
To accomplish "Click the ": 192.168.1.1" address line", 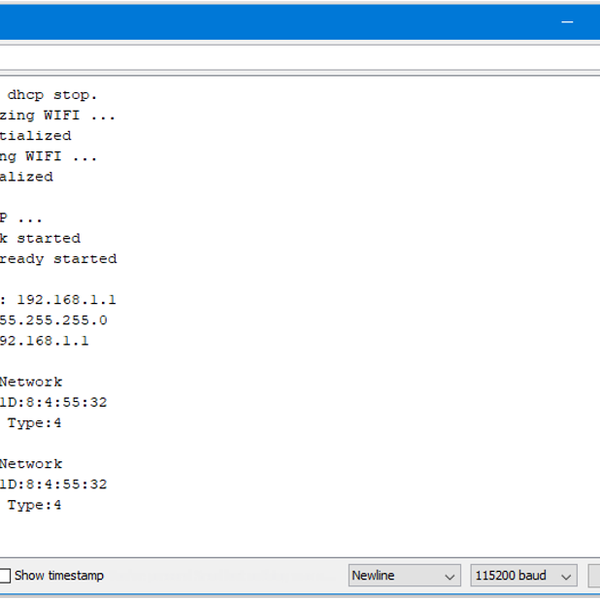I will [58, 299].
